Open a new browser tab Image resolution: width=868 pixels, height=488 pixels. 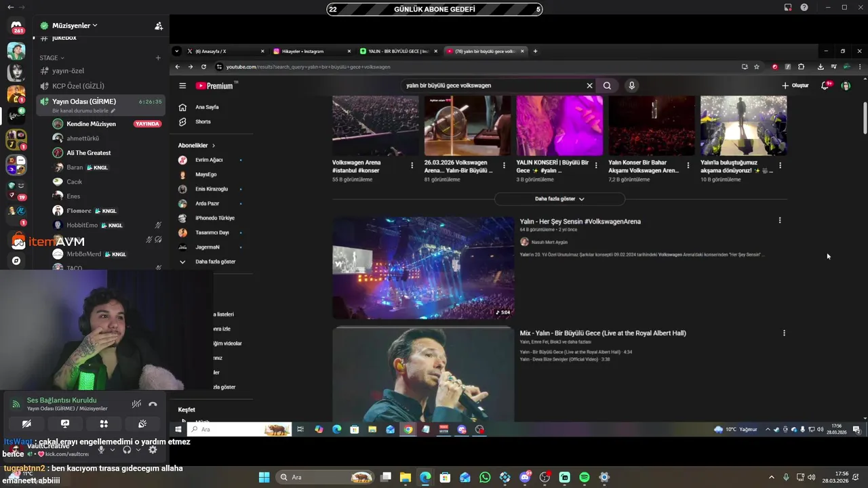click(535, 52)
